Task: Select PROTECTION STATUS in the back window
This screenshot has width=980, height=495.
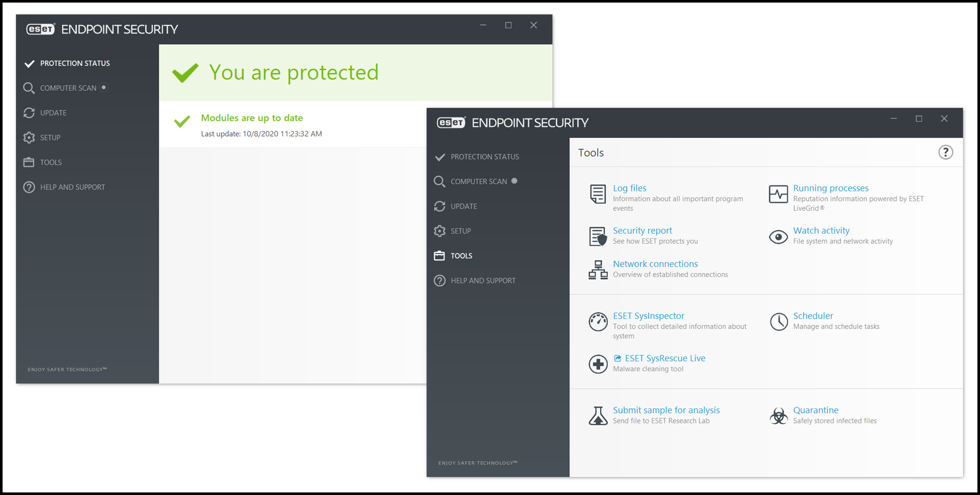Action: click(75, 63)
